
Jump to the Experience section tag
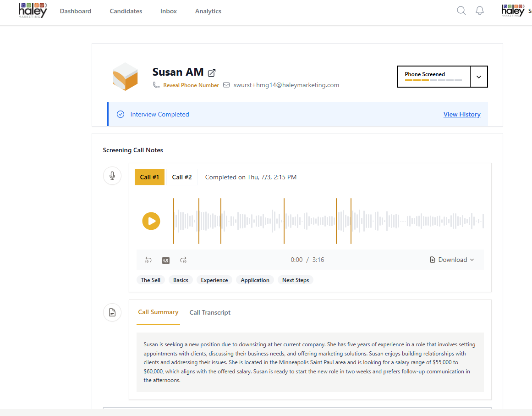coord(214,280)
